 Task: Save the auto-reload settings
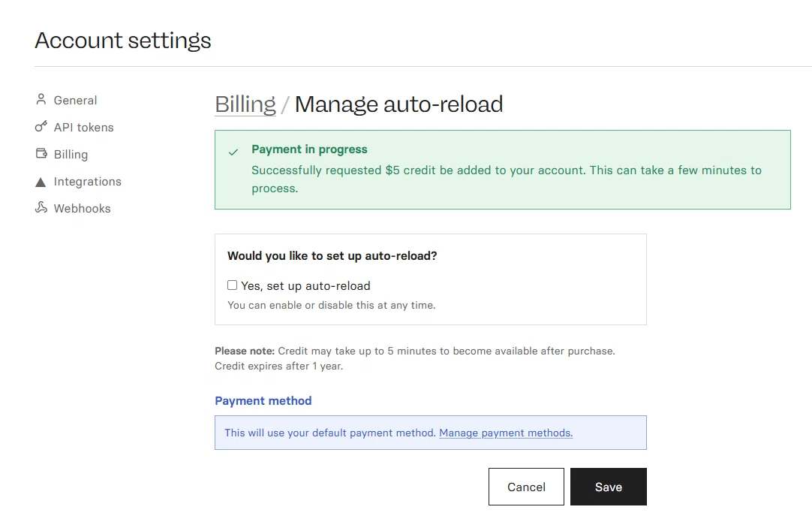[609, 487]
